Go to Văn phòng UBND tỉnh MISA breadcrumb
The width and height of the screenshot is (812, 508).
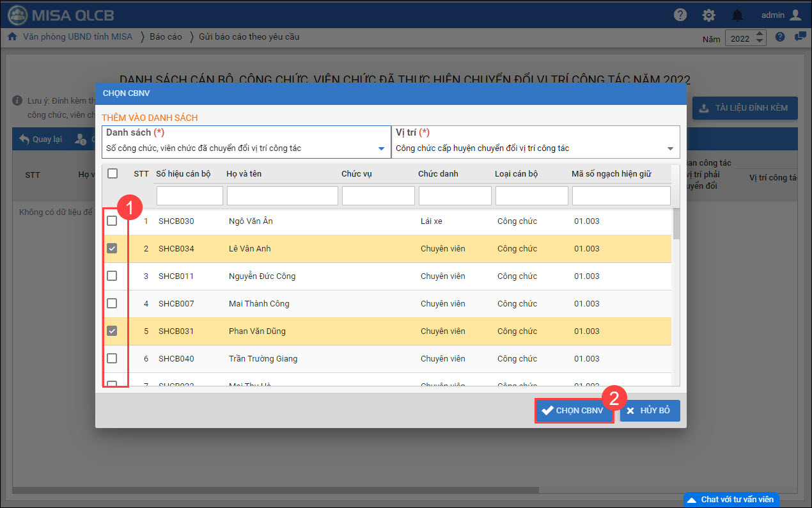pyautogui.click(x=77, y=37)
